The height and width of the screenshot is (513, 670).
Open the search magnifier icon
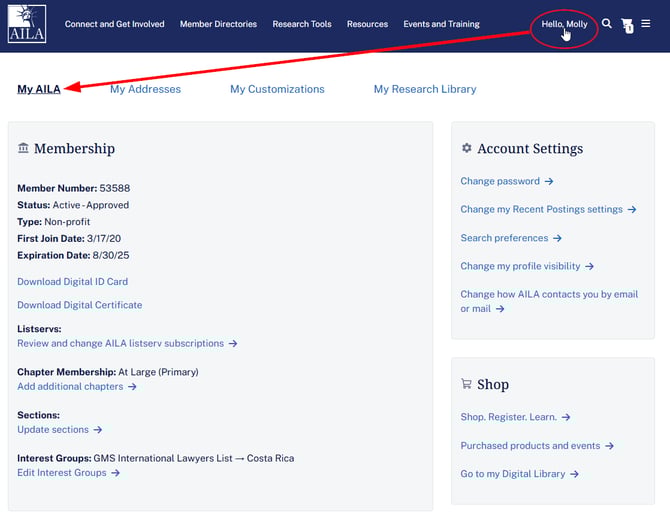click(x=606, y=24)
